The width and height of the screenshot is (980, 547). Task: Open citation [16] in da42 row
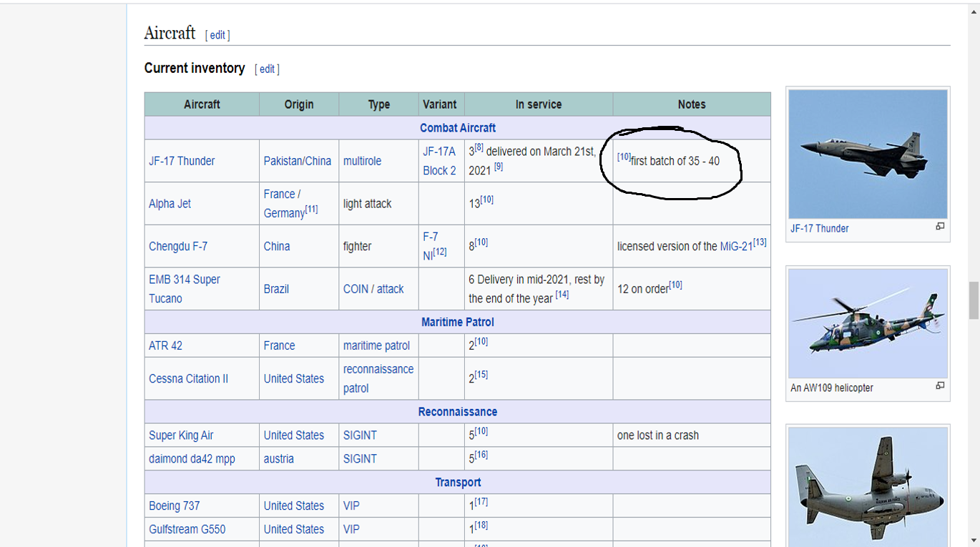pos(481,455)
